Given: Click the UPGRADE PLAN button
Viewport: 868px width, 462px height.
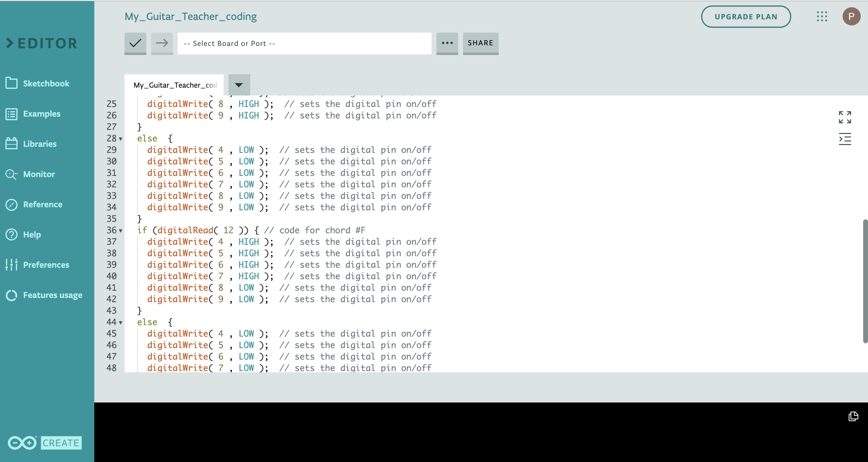Looking at the screenshot, I should [746, 16].
